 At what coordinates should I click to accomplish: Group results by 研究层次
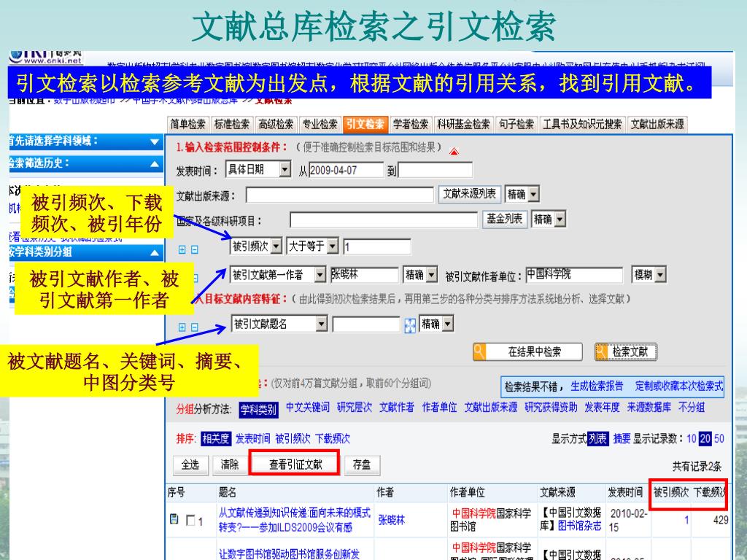pyautogui.click(x=354, y=408)
